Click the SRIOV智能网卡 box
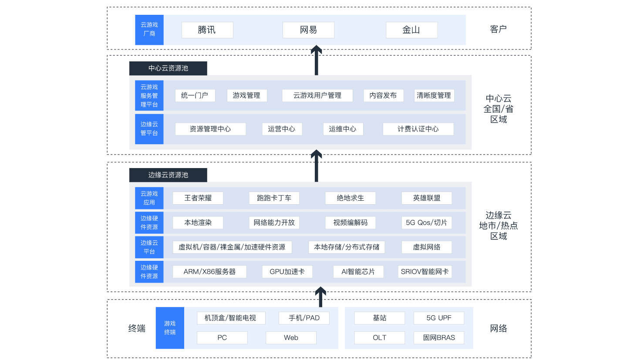Screen dimensions: 627x364 425,272
